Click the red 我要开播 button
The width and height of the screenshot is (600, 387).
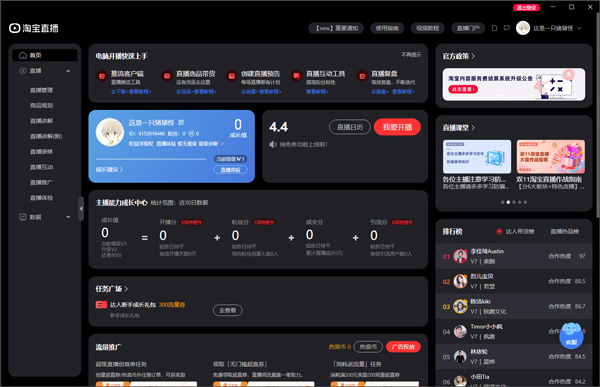pos(397,127)
